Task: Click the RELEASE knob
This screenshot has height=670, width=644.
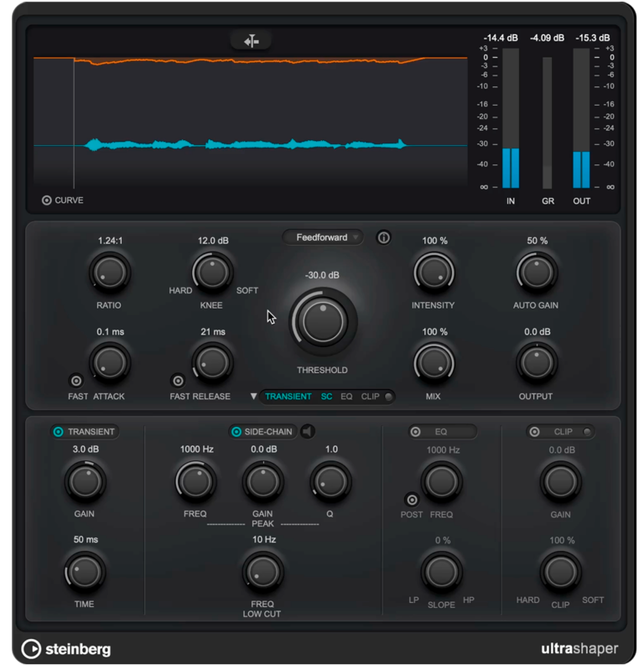Action: coord(212,363)
